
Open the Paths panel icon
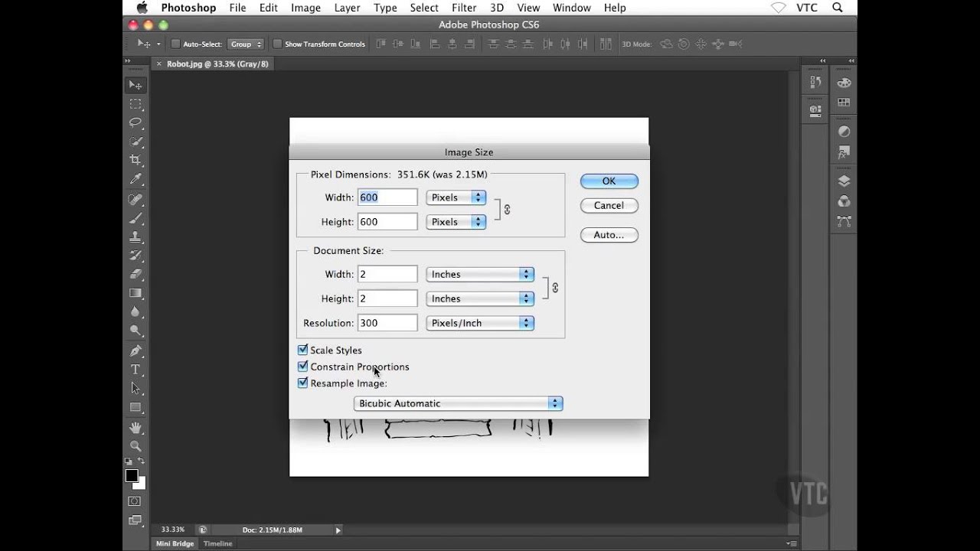(844, 221)
